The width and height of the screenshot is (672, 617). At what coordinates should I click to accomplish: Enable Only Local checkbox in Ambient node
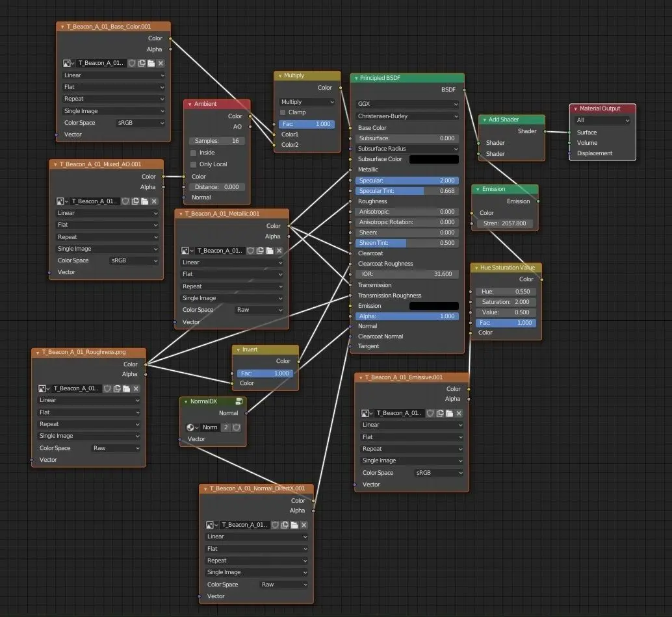tap(193, 164)
